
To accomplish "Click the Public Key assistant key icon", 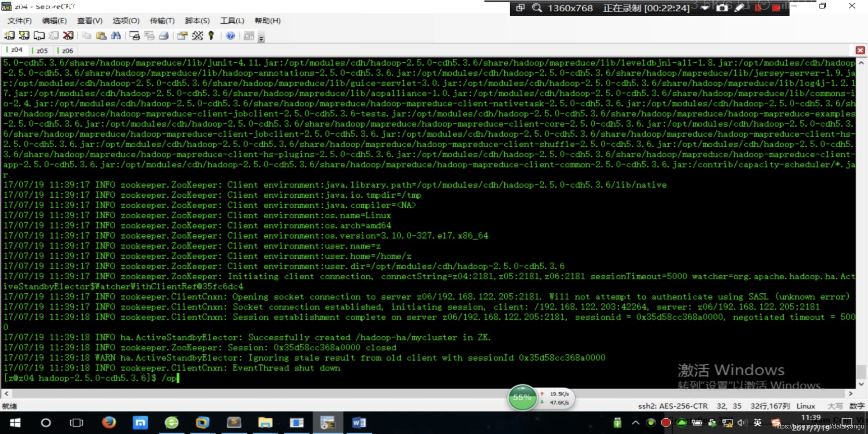I will coord(211,36).
